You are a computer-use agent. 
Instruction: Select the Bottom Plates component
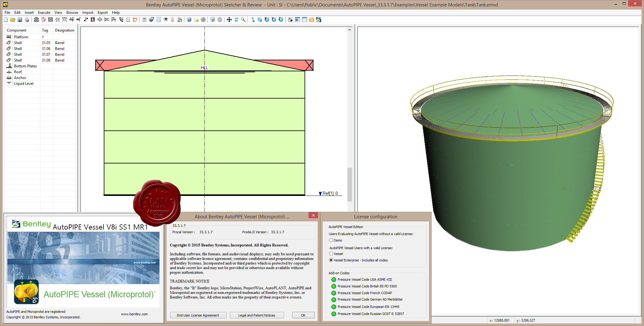click(40, 66)
